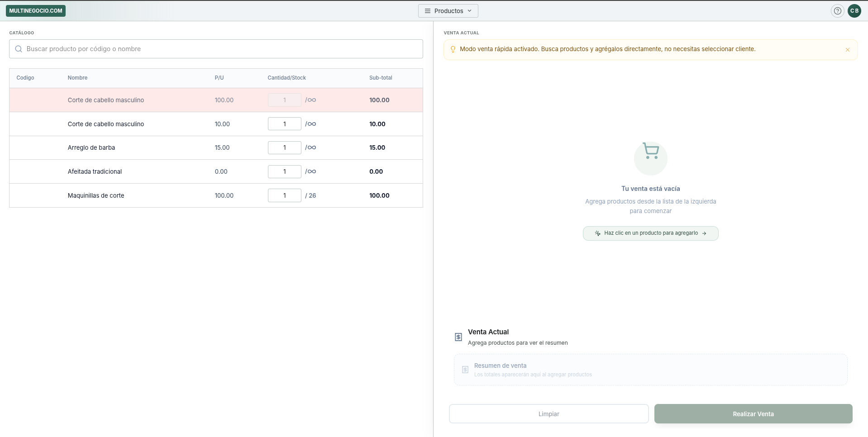Click the product search input field
The image size is (868, 437).
pos(216,49)
